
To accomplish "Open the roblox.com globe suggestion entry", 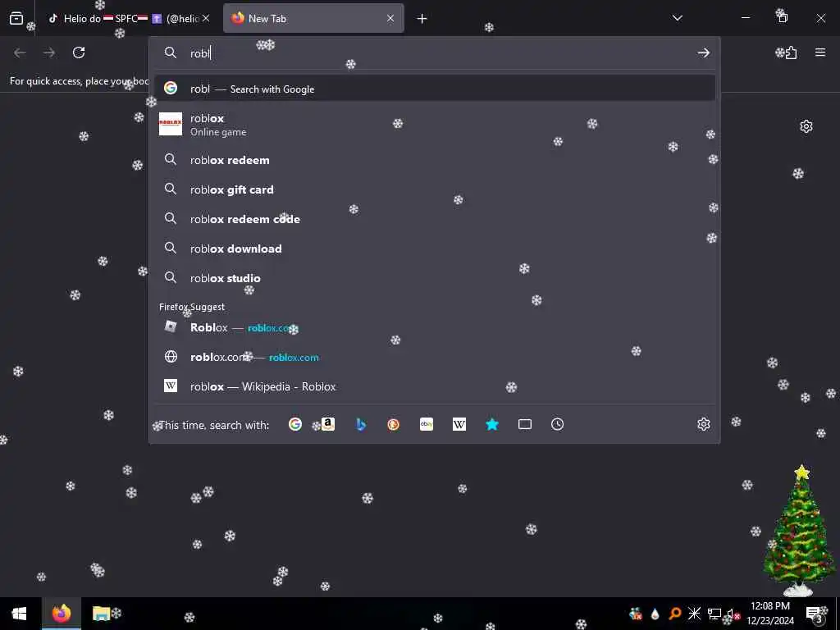I will (435, 357).
